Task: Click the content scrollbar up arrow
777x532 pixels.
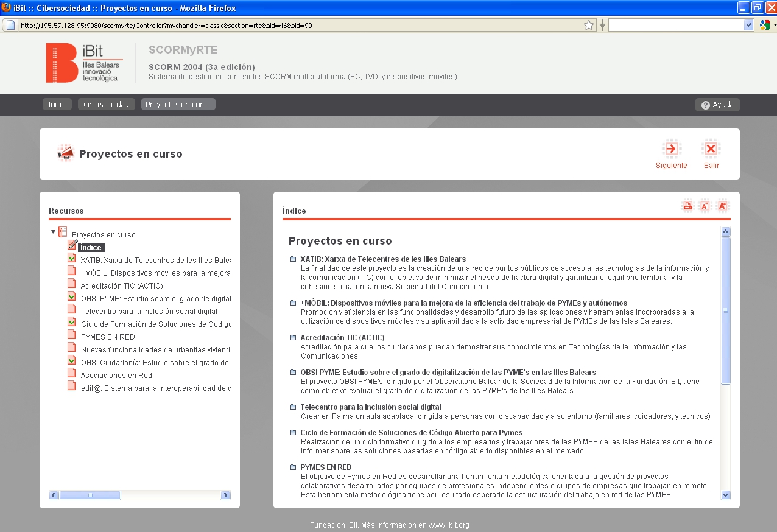Action: [x=725, y=232]
